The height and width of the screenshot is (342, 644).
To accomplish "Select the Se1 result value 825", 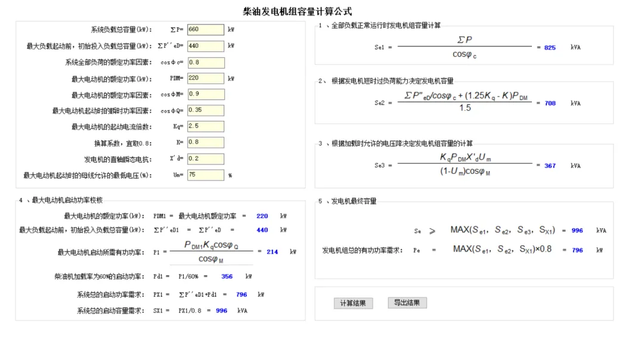I will tap(550, 48).
